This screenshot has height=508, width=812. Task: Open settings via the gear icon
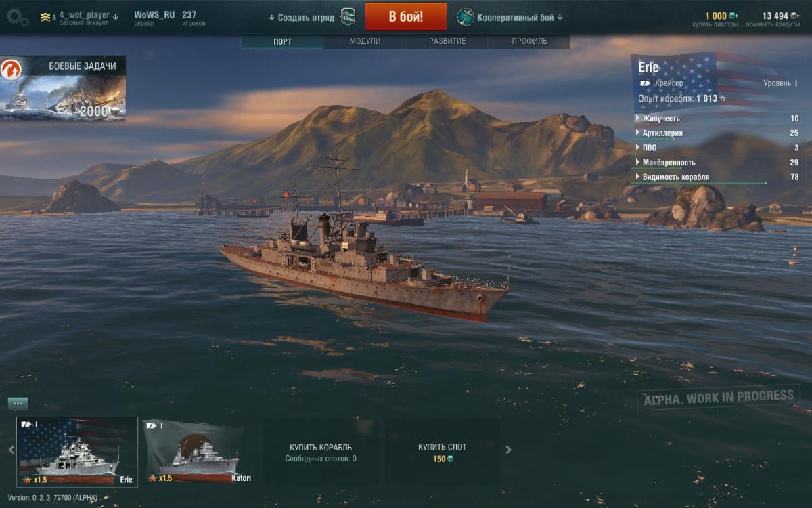click(x=17, y=17)
